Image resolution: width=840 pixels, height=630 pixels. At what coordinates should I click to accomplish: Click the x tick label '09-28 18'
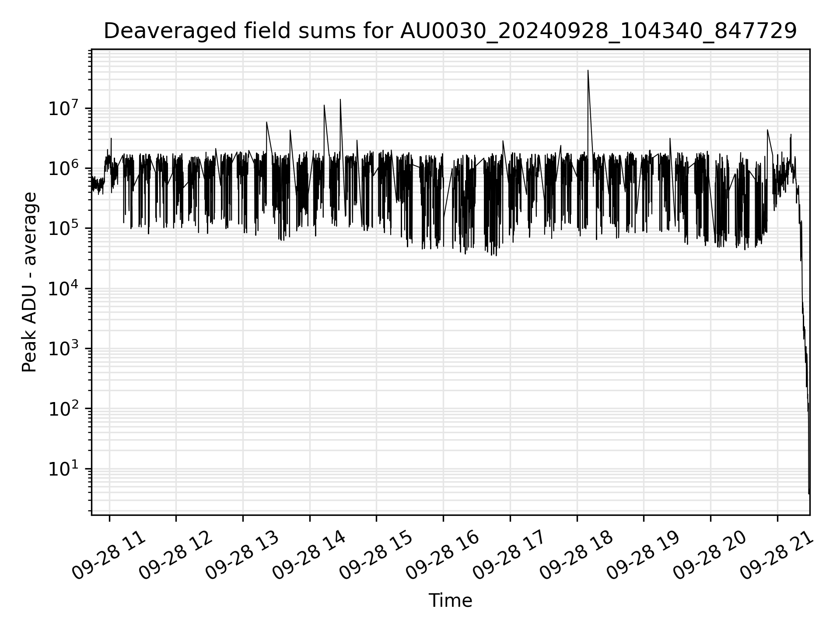577,556
